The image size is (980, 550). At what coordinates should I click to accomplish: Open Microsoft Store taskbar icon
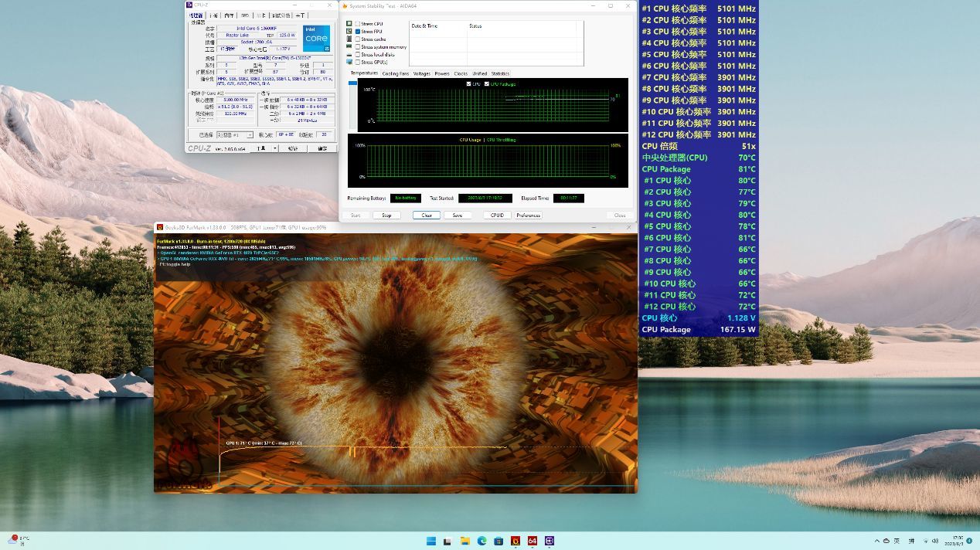pyautogui.click(x=499, y=541)
